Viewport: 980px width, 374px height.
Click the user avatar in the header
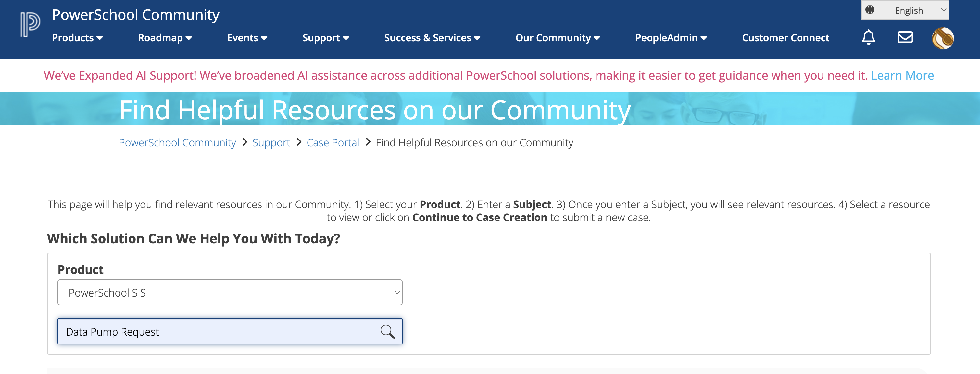[x=942, y=38]
